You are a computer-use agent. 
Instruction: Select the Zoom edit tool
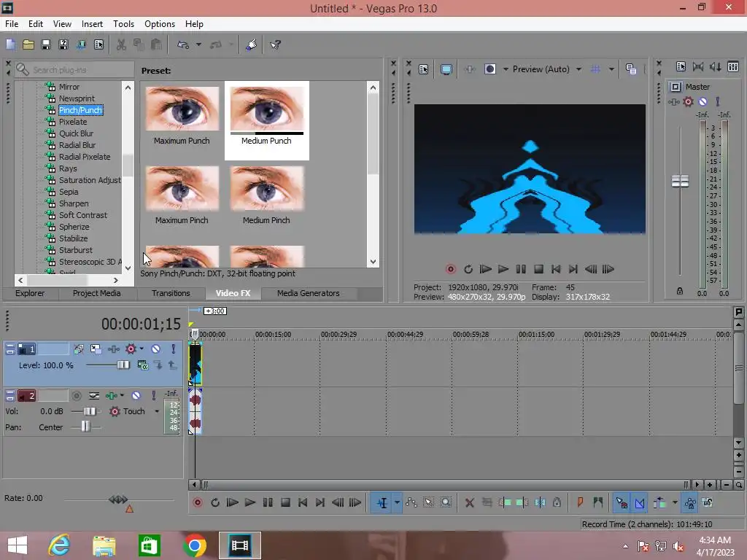446,503
